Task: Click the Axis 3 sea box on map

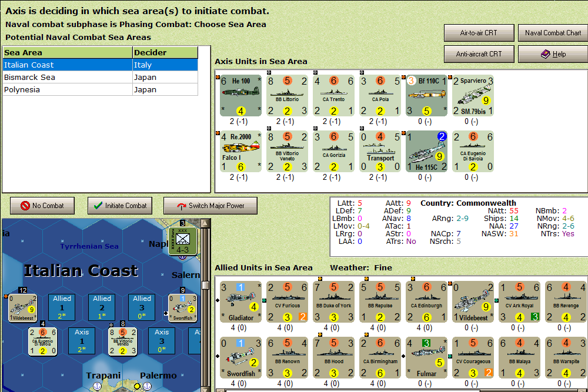Action: point(162,341)
